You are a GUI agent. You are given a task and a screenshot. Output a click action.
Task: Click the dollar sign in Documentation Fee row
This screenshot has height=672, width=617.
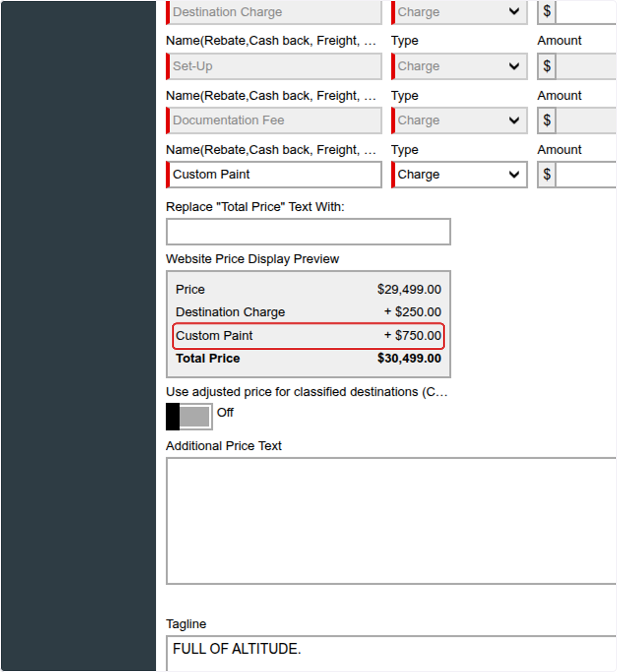tap(547, 120)
